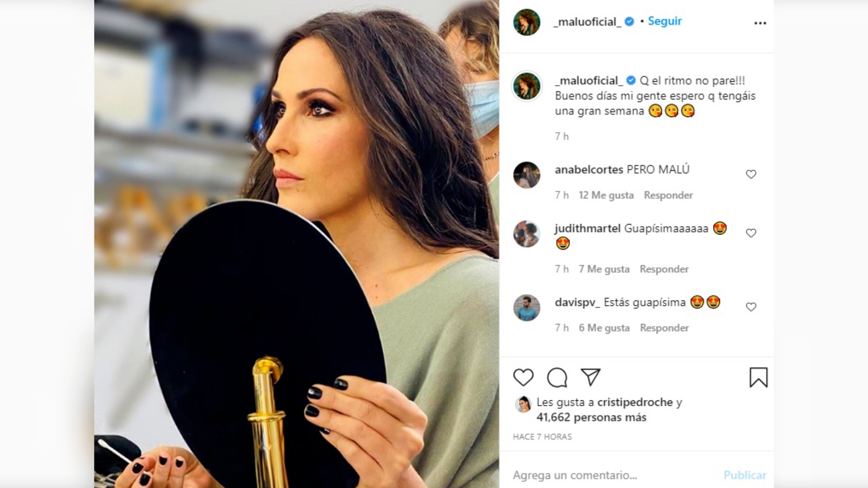
Task: Like anabelcortes's comment
Action: [751, 174]
